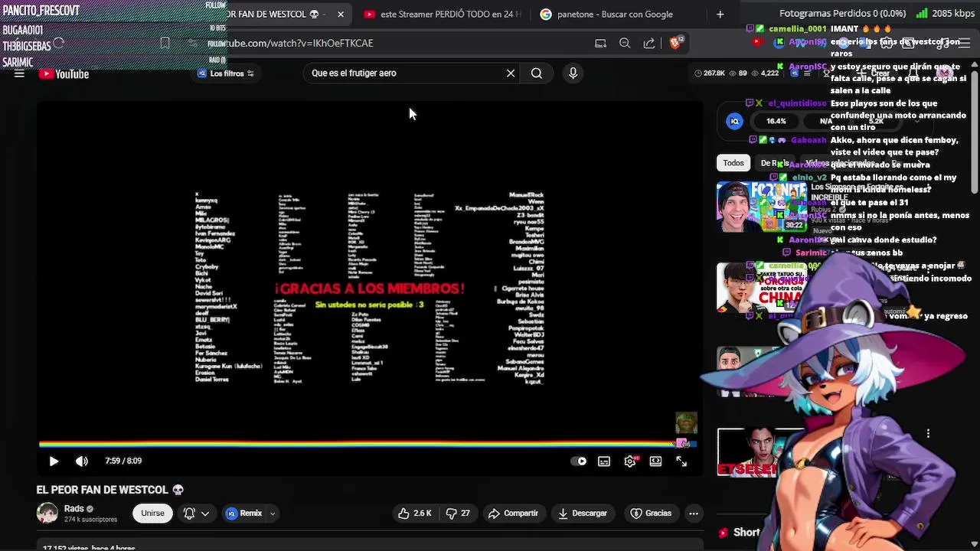The image size is (980, 551).
Task: Enter fullscreen mode in the player
Action: coord(681,461)
